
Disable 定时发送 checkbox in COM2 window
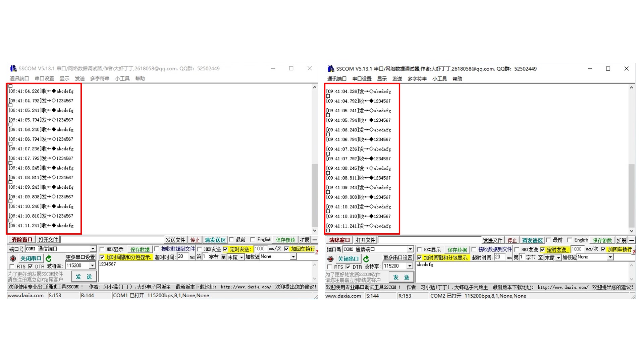pos(542,249)
